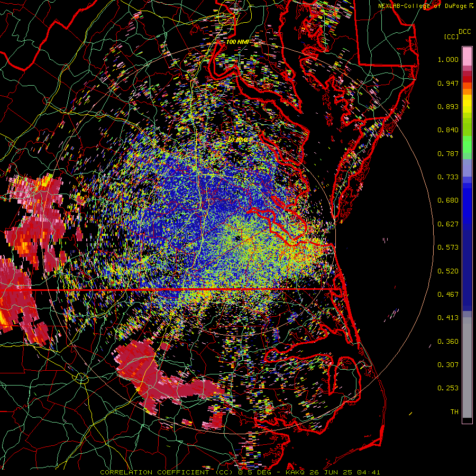Viewport: 476px width, 476px height.
Task: Click the 0.627 scale value
Action: tap(448, 224)
